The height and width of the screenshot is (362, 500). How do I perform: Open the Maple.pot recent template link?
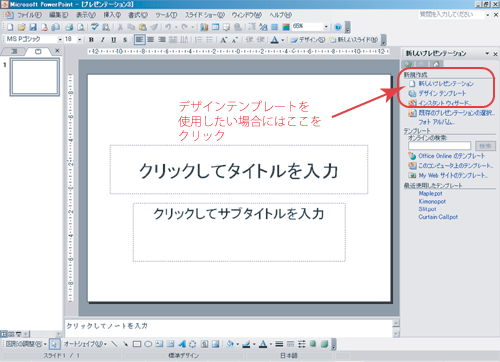430,193
